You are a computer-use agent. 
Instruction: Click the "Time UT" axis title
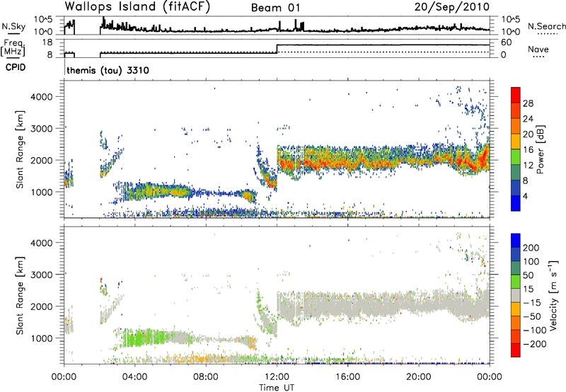[277, 388]
